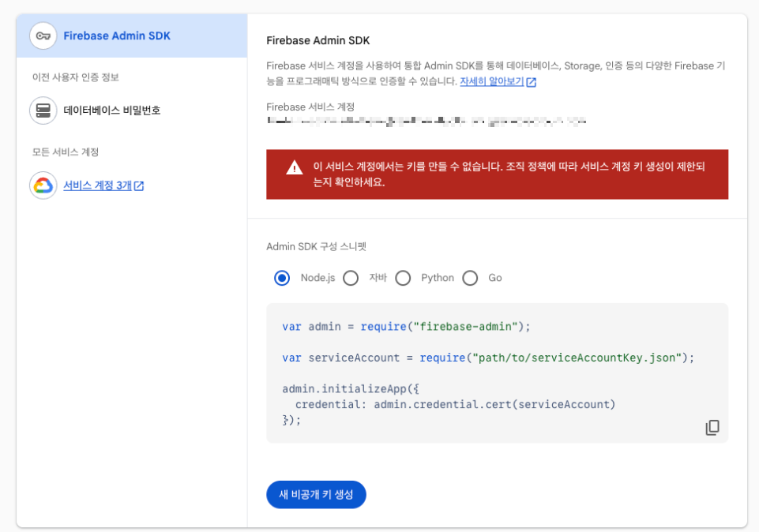Click the 'Firebase 서비스 계정' label

(x=310, y=107)
